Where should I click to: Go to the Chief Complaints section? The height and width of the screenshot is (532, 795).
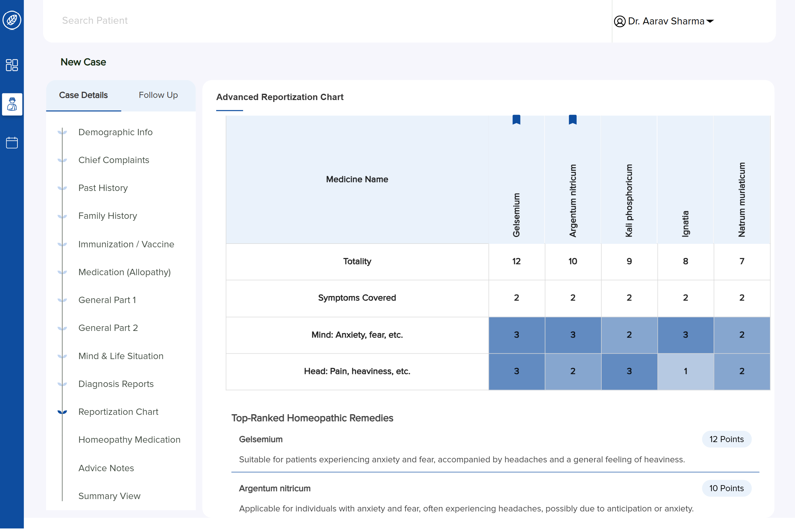point(114,160)
